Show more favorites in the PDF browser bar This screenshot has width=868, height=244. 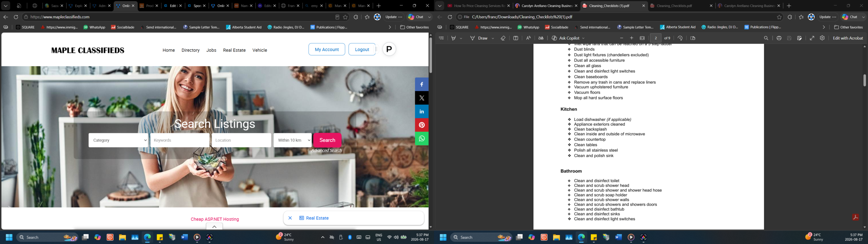(x=824, y=27)
